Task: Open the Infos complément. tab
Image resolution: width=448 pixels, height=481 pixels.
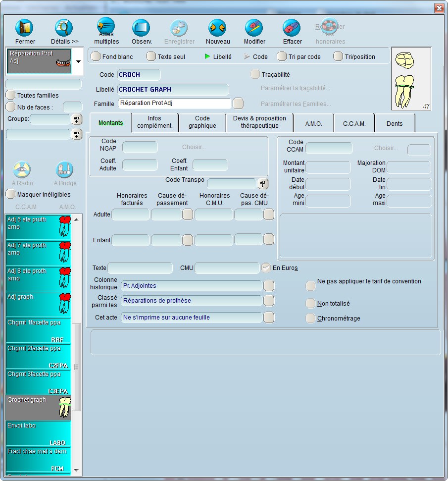Action: 155,122
